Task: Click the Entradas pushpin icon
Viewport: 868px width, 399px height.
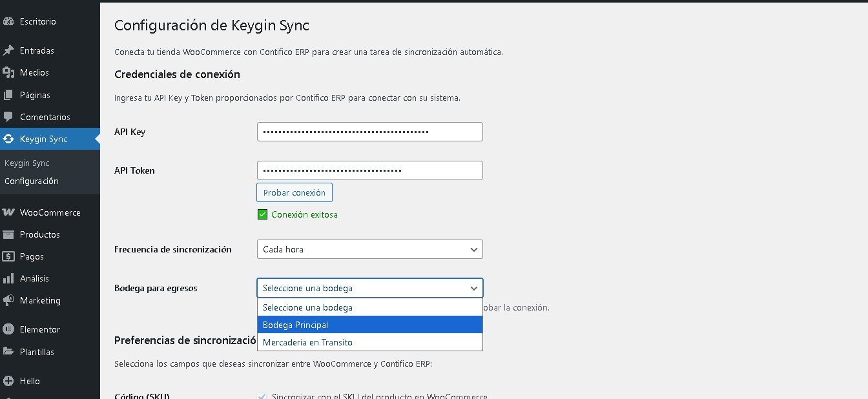Action: pos(8,50)
